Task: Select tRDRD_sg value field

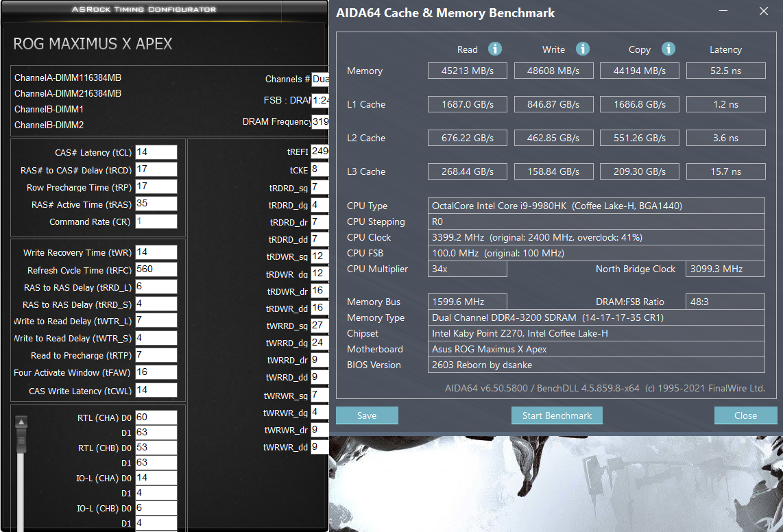Action: coord(320,188)
